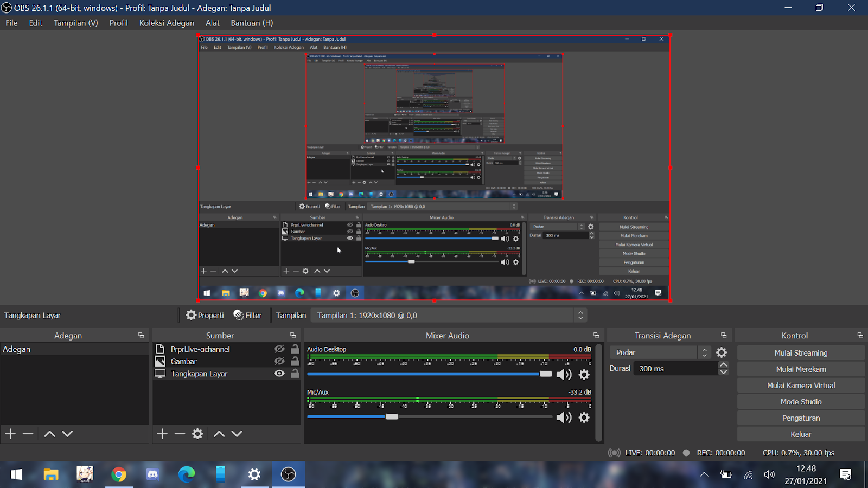Increase Durasi value with up arrow
This screenshot has width=868, height=488.
pos(723,365)
